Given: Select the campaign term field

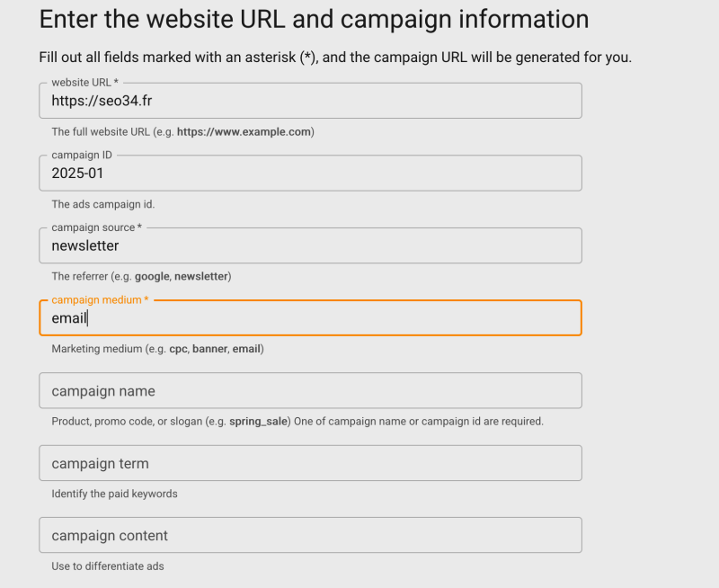Looking at the screenshot, I should click(309, 462).
